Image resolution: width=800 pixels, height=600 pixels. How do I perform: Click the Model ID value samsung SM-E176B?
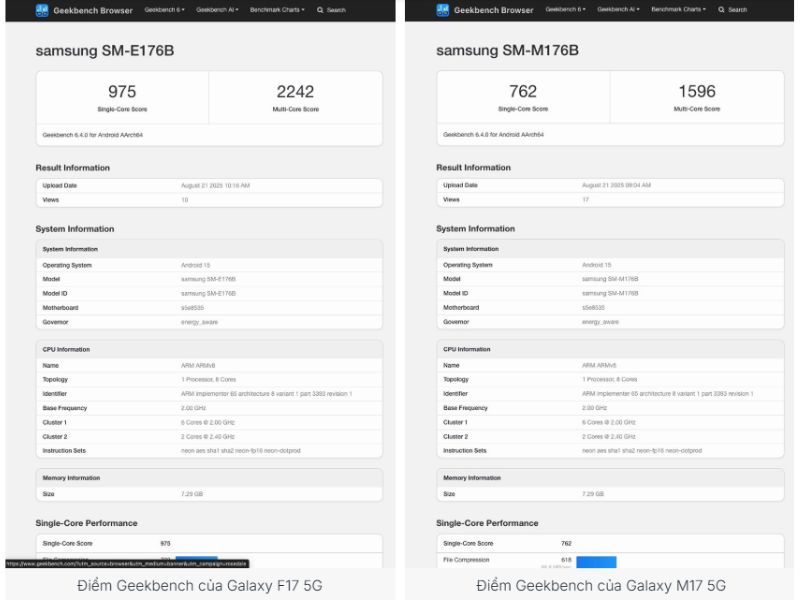coord(208,293)
